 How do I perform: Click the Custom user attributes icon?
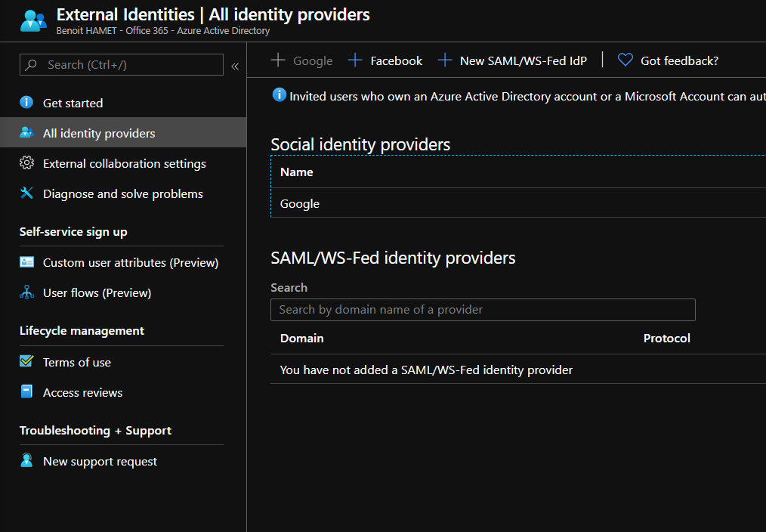tap(26, 262)
